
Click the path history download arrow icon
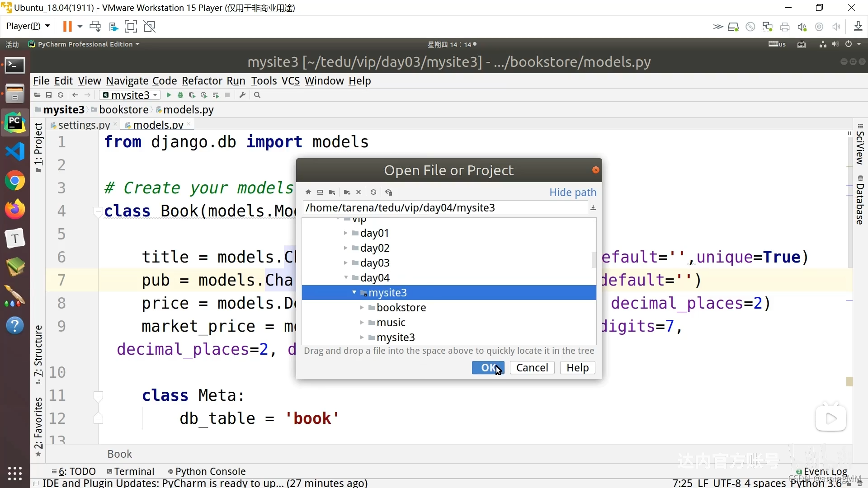(593, 208)
